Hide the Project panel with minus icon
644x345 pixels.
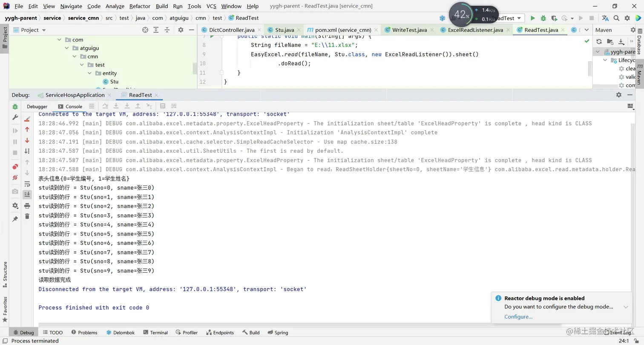click(192, 30)
